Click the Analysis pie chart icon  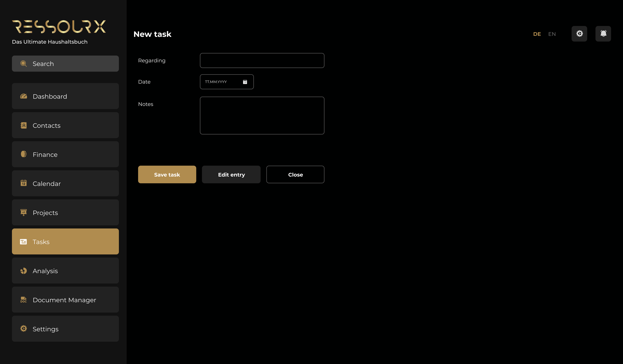pos(24,271)
